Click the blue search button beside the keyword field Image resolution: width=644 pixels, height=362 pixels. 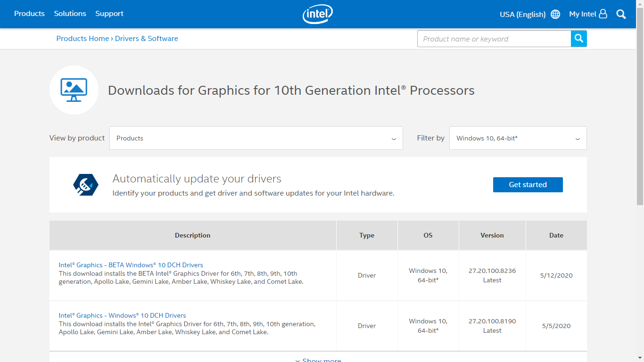(x=578, y=39)
